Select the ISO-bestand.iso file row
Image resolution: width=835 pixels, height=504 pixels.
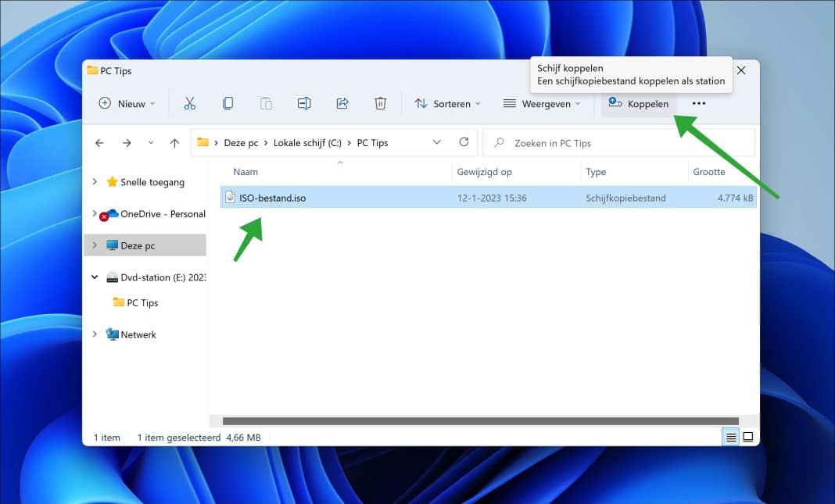click(313, 197)
